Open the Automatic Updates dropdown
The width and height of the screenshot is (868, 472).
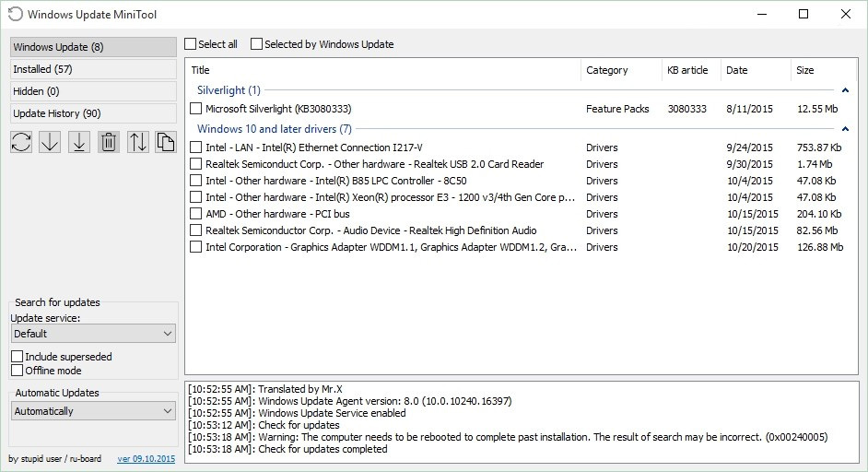[x=93, y=411]
